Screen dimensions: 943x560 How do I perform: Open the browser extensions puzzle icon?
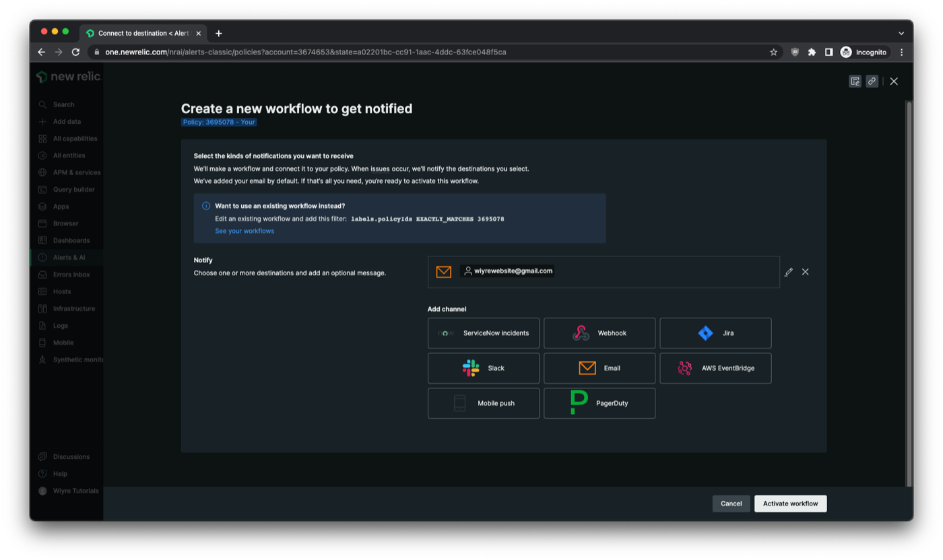coord(812,52)
